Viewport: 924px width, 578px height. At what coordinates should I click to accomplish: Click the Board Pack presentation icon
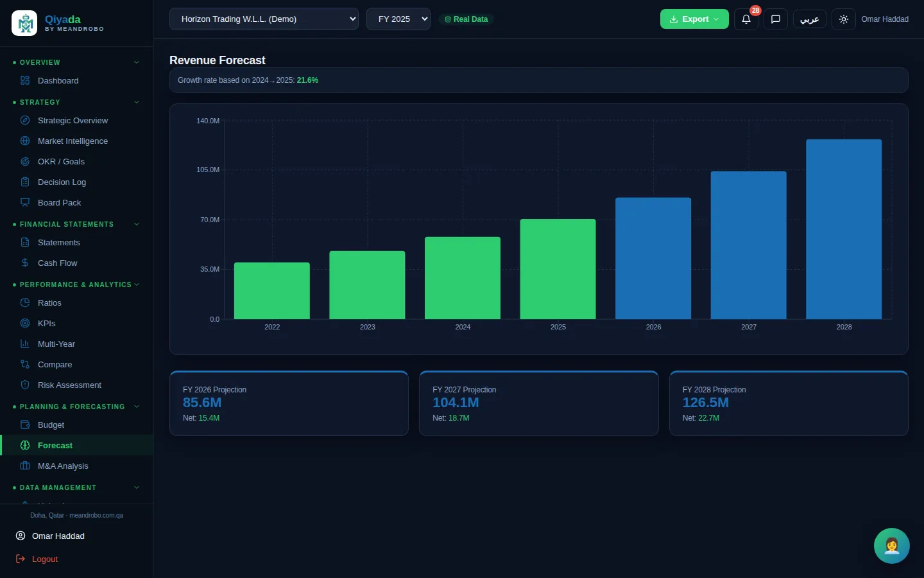pos(25,202)
